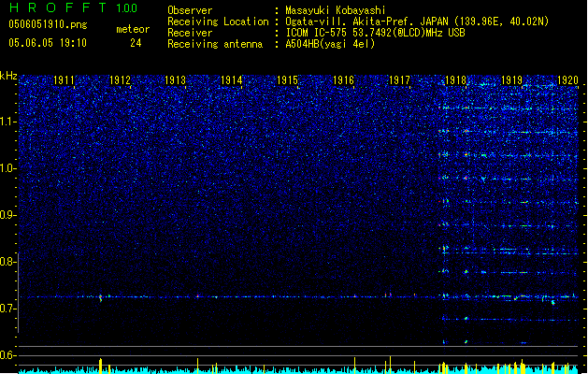The width and height of the screenshot is (588, 374).
Task: Click the 0.6 frequency axis label
Action: click(x=8, y=355)
